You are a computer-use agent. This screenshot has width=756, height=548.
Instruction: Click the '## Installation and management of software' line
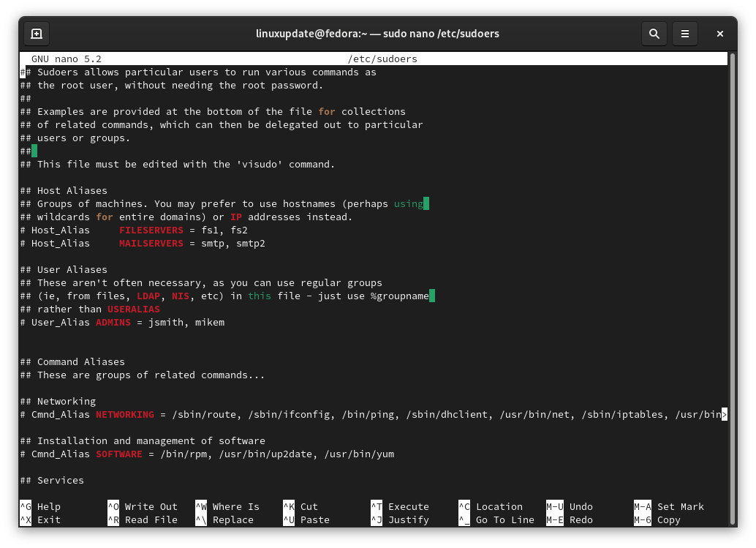[143, 441]
